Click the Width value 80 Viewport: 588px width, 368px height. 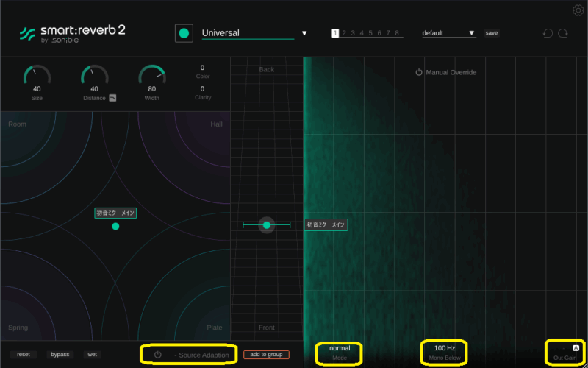[x=152, y=89]
